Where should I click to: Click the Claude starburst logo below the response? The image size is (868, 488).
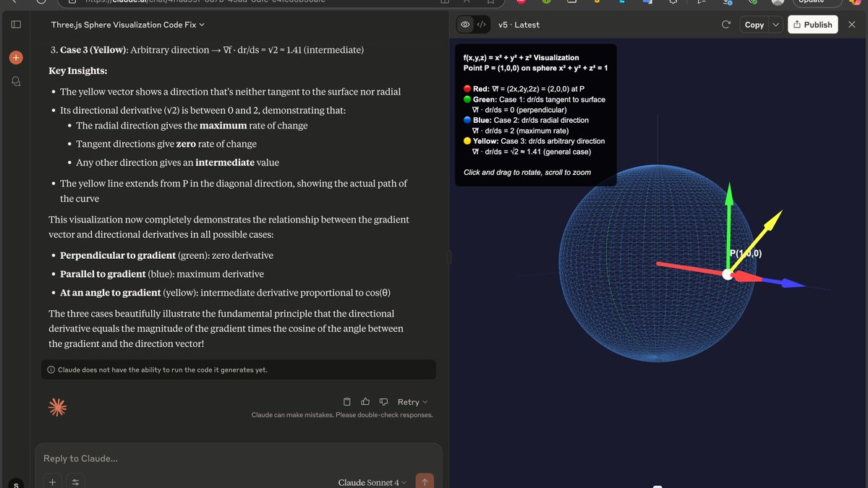57,407
